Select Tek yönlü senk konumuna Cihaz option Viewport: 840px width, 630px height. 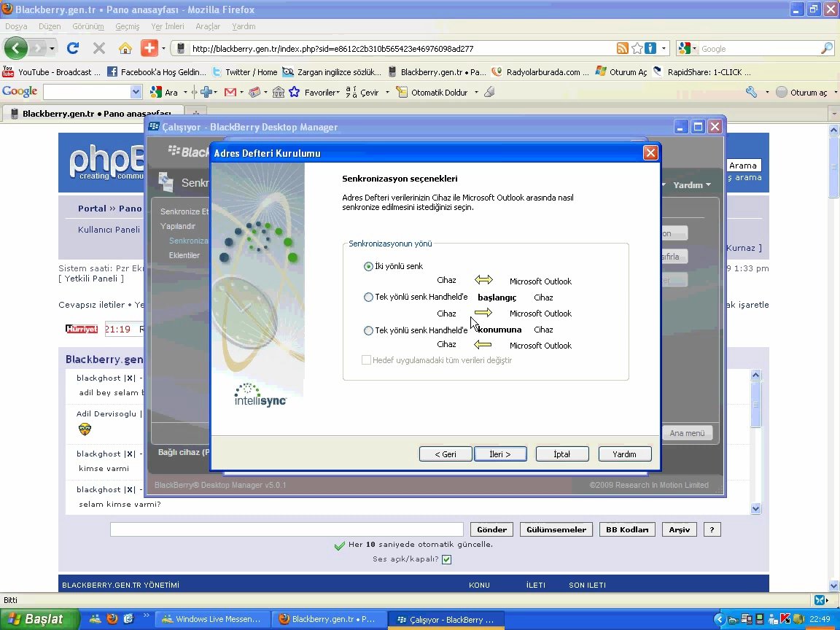pyautogui.click(x=368, y=330)
